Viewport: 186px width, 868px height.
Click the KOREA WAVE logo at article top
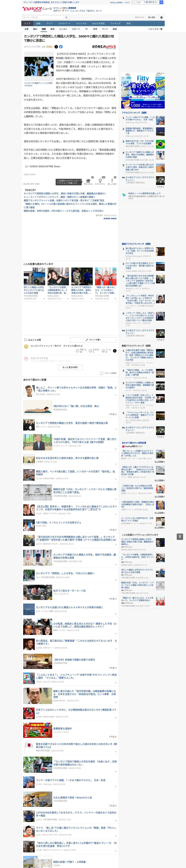tap(104, 47)
